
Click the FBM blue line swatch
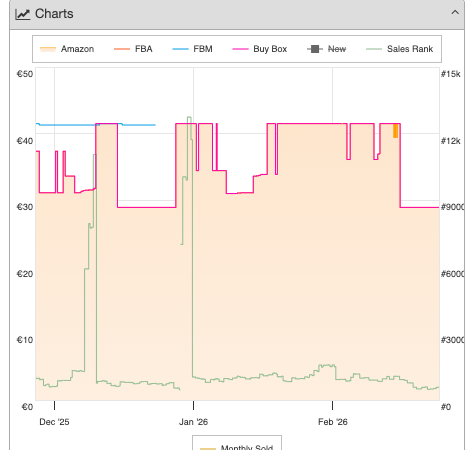[x=180, y=49]
